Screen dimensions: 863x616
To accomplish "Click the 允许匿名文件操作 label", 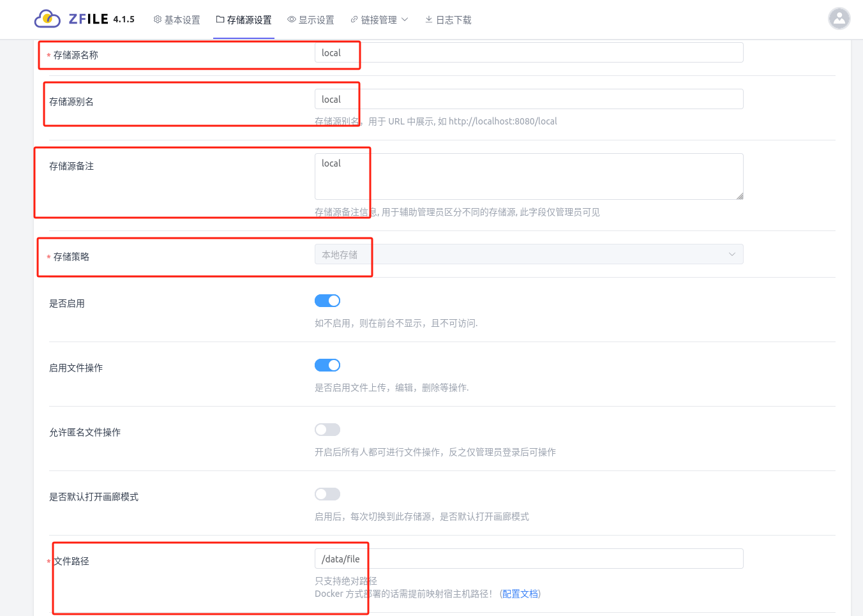I will click(x=85, y=432).
